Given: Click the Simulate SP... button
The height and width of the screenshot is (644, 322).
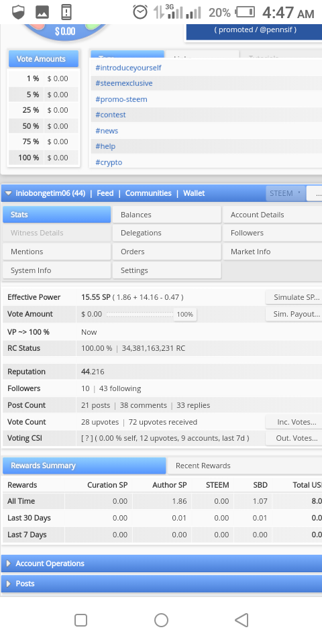Looking at the screenshot, I should coord(294,297).
